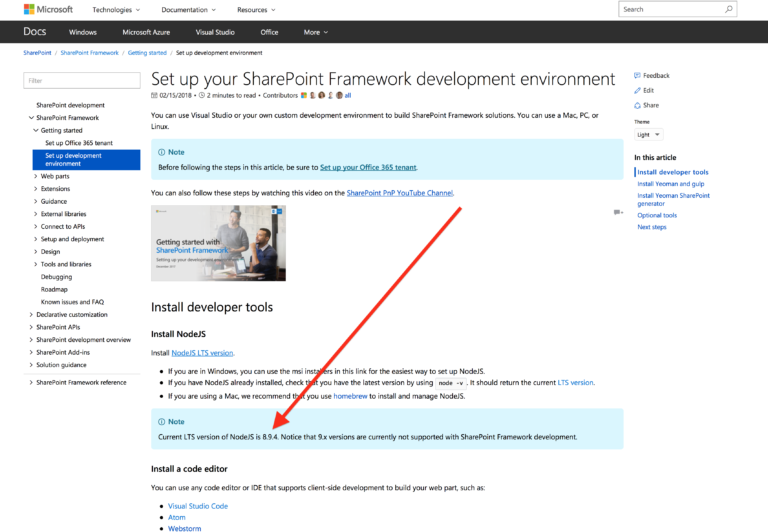Open Feedback from the right panel
This screenshot has width=768, height=532.
[652, 75]
